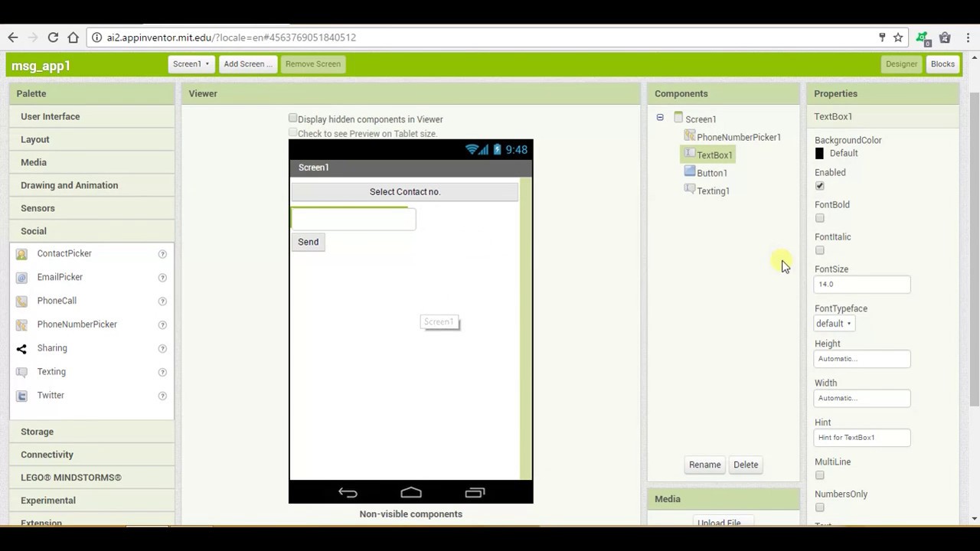Open help for PhoneCall

tap(162, 302)
